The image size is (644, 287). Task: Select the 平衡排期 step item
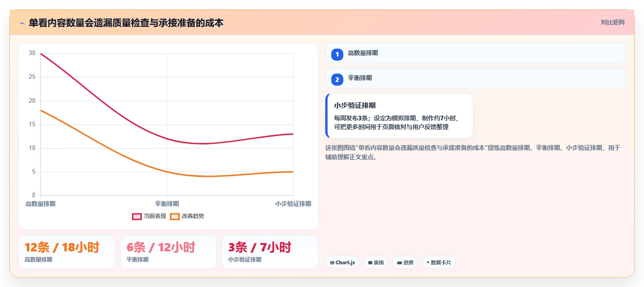(x=475, y=78)
